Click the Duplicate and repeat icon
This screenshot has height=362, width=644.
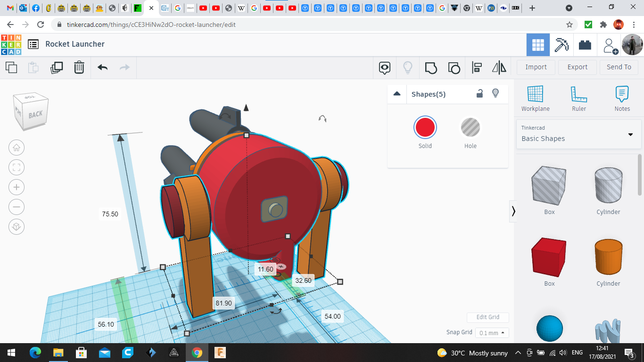[57, 67]
